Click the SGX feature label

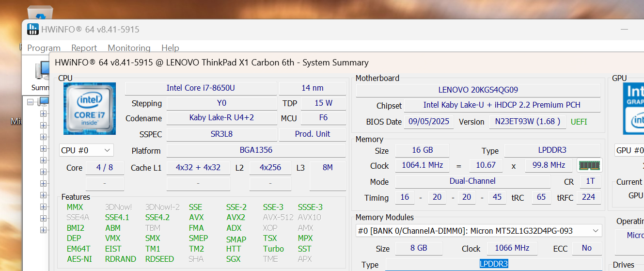click(233, 259)
